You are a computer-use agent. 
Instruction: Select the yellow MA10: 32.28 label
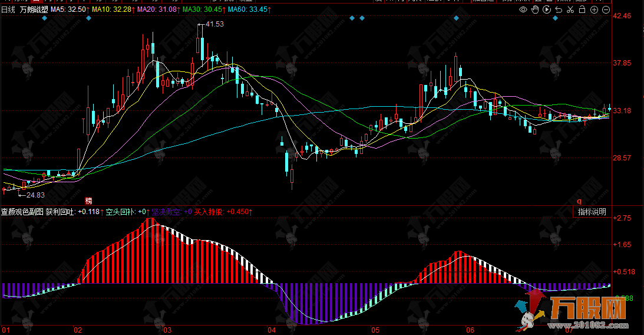(112, 9)
